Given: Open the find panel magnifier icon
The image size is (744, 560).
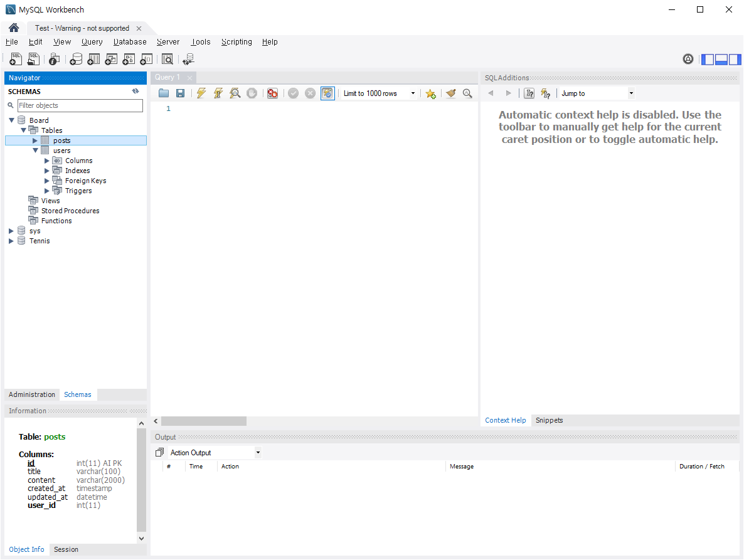Looking at the screenshot, I should [x=467, y=93].
